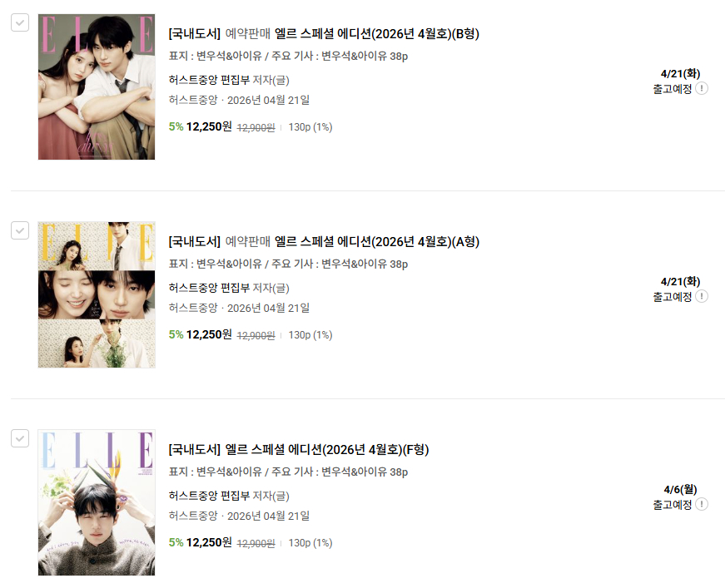Image resolution: width=725 pixels, height=588 pixels.
Task: Click author 허스트중앙 편집부 in A형 listing
Action: click(x=209, y=288)
